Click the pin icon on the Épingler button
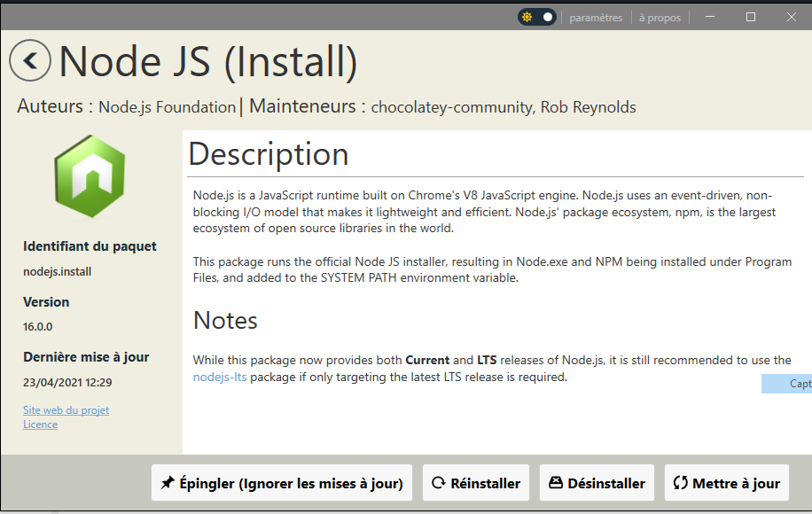The image size is (812, 514). (167, 483)
